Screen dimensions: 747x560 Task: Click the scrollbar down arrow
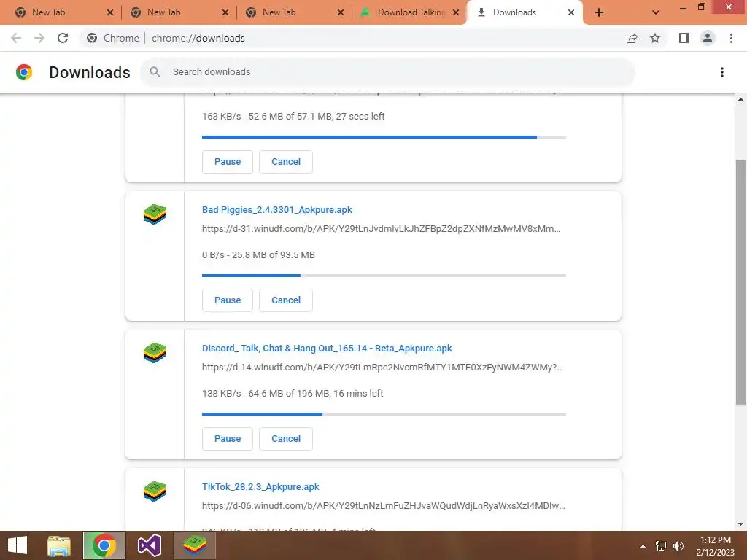click(740, 525)
